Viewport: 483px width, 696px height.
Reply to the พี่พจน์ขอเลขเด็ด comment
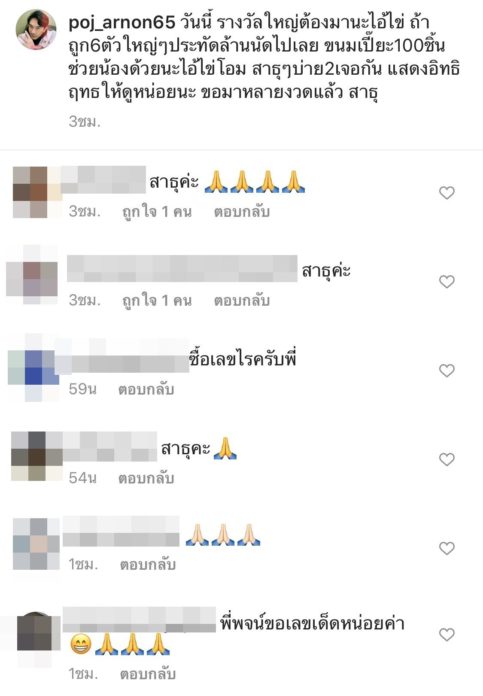pyautogui.click(x=148, y=674)
